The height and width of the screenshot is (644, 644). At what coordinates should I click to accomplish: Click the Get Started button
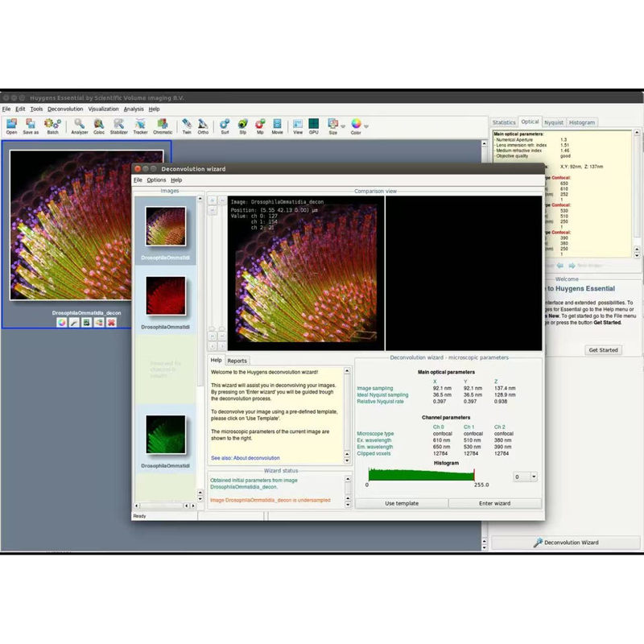click(x=603, y=350)
